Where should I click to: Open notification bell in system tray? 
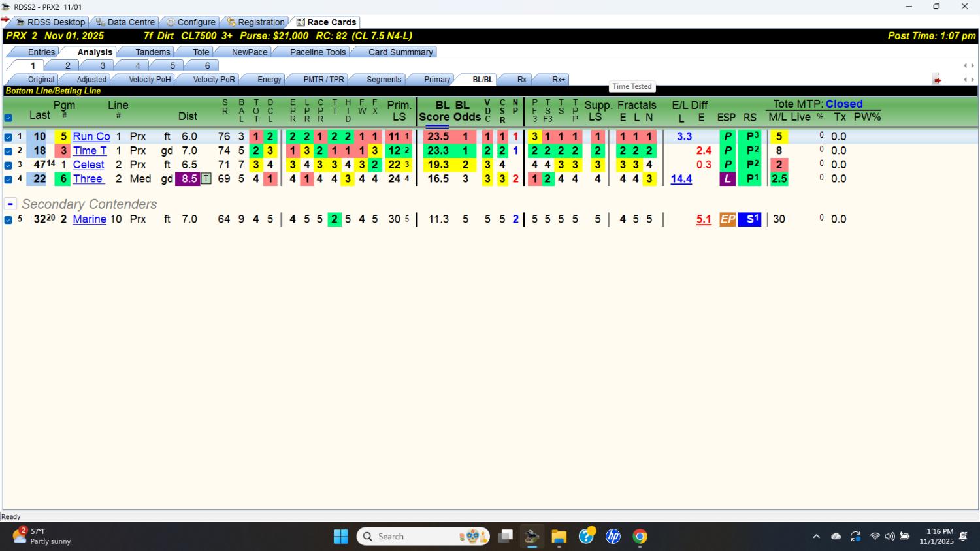coord(963,537)
